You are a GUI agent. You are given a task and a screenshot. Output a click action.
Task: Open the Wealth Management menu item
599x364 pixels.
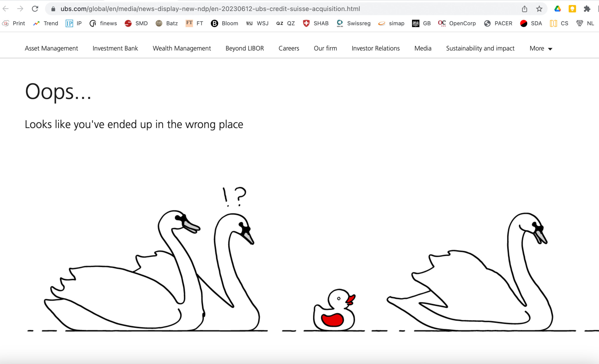click(x=182, y=49)
